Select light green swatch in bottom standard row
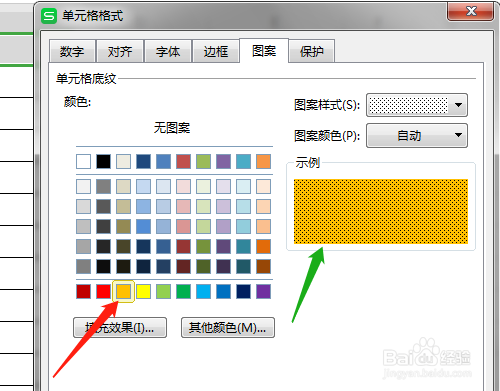This screenshot has width=500, height=391. coord(163,291)
